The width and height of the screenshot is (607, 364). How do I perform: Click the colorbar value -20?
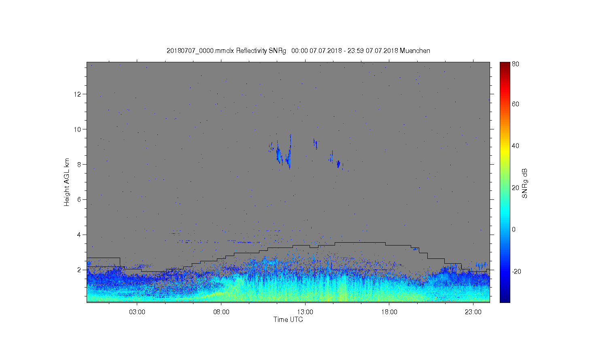[x=516, y=271]
